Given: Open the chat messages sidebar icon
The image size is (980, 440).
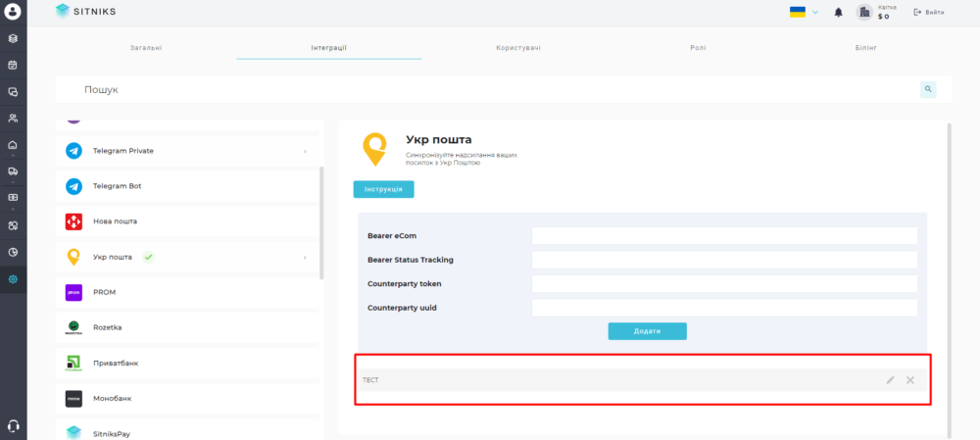Looking at the screenshot, I should (x=13, y=92).
